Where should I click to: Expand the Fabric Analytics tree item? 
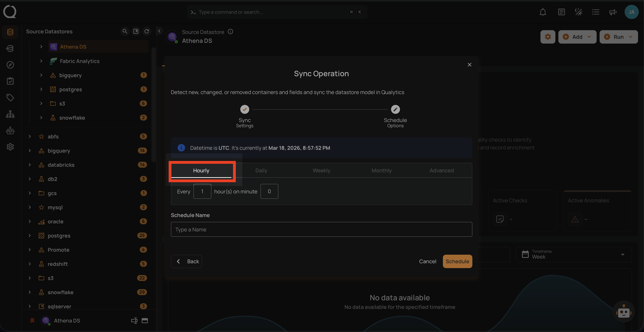41,61
